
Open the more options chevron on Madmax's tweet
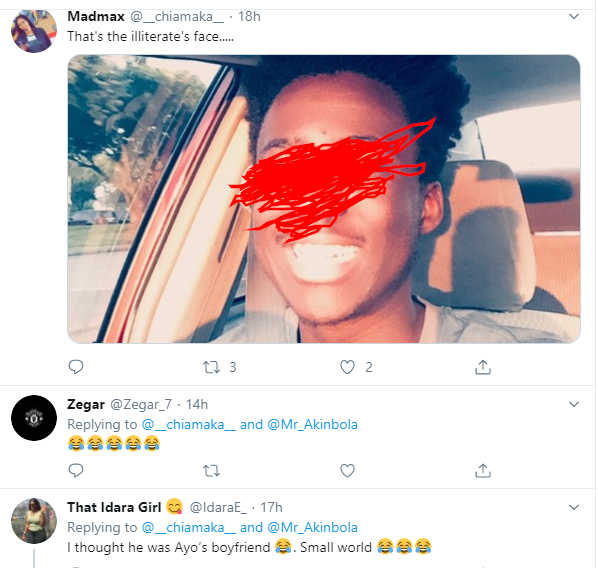pos(574,16)
